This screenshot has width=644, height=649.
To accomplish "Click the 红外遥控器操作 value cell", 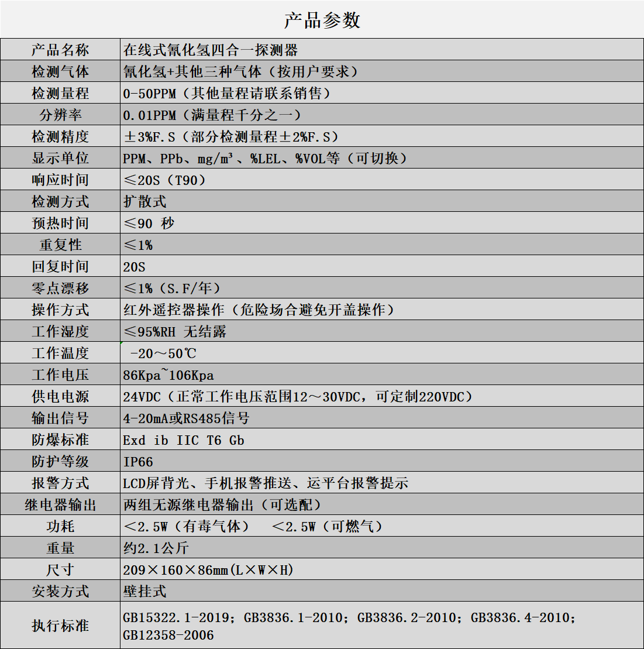I will point(382,309).
